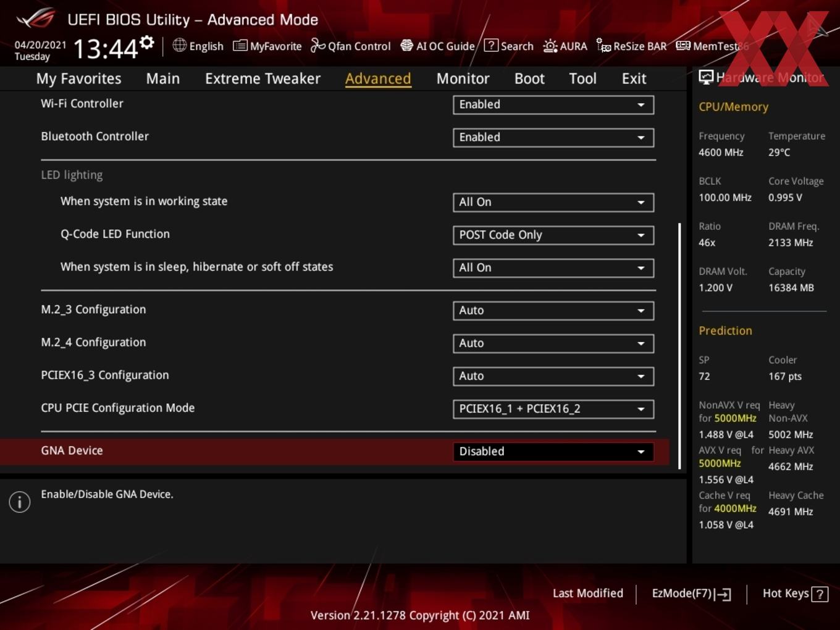
Task: Select the GNA Device row label
Action: coord(72,450)
